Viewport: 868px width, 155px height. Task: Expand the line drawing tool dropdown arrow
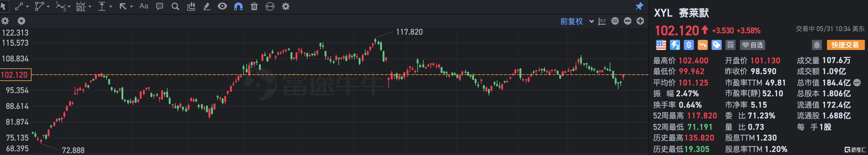click(x=27, y=6)
